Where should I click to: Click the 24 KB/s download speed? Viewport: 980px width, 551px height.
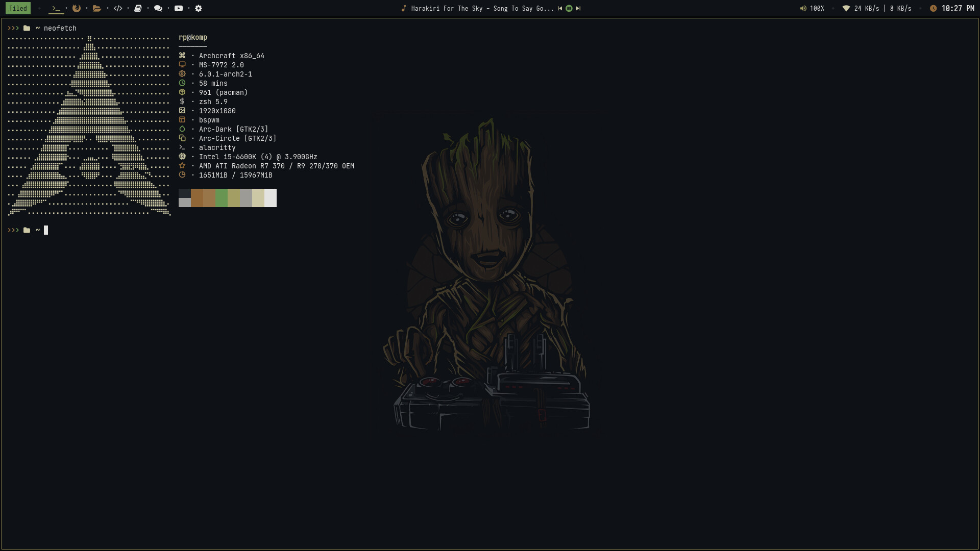click(x=867, y=9)
